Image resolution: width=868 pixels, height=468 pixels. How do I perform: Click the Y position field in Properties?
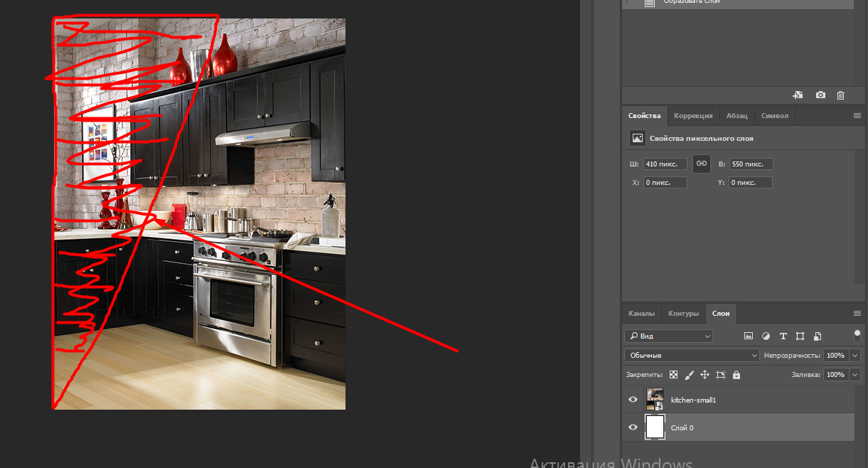point(751,183)
